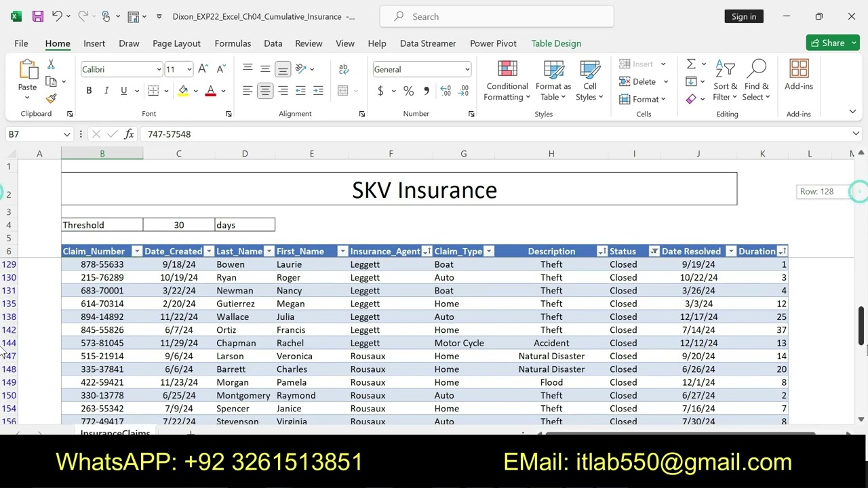The width and height of the screenshot is (868, 488).
Task: Toggle Bottom Align vertical alignment
Action: [283, 69]
